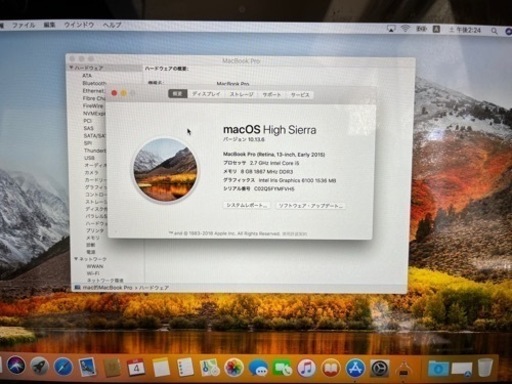
Task: Switch to the ストレージ tab
Action: 242,94
